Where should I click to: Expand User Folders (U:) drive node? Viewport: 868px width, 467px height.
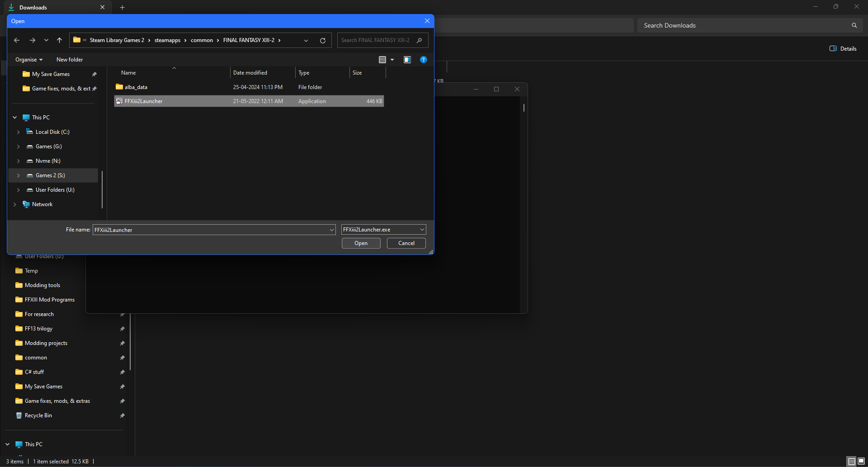tap(19, 190)
